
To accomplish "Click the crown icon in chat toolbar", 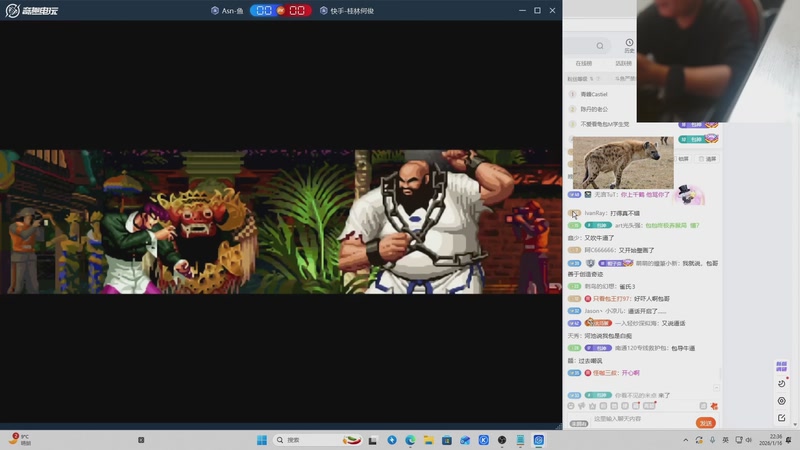I will point(592,406).
